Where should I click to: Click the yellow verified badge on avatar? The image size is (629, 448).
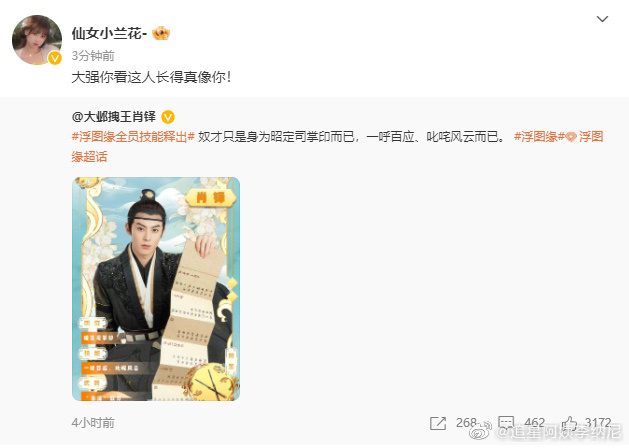[x=55, y=58]
